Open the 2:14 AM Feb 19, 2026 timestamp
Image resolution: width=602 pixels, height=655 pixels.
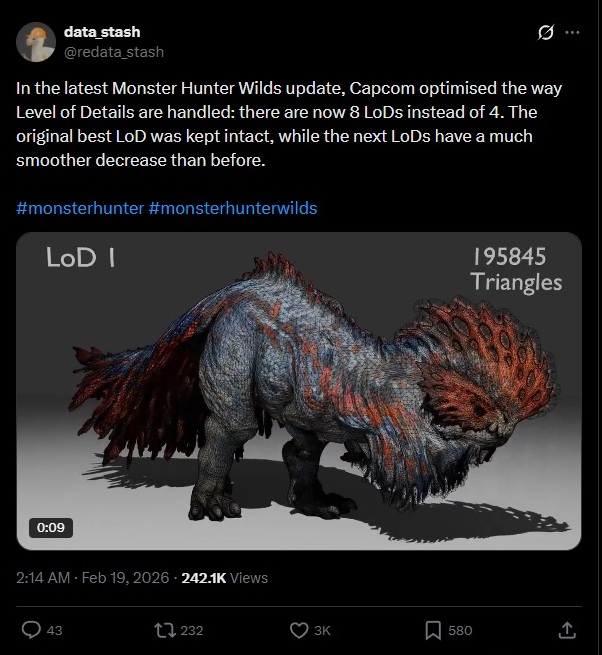pos(93,577)
